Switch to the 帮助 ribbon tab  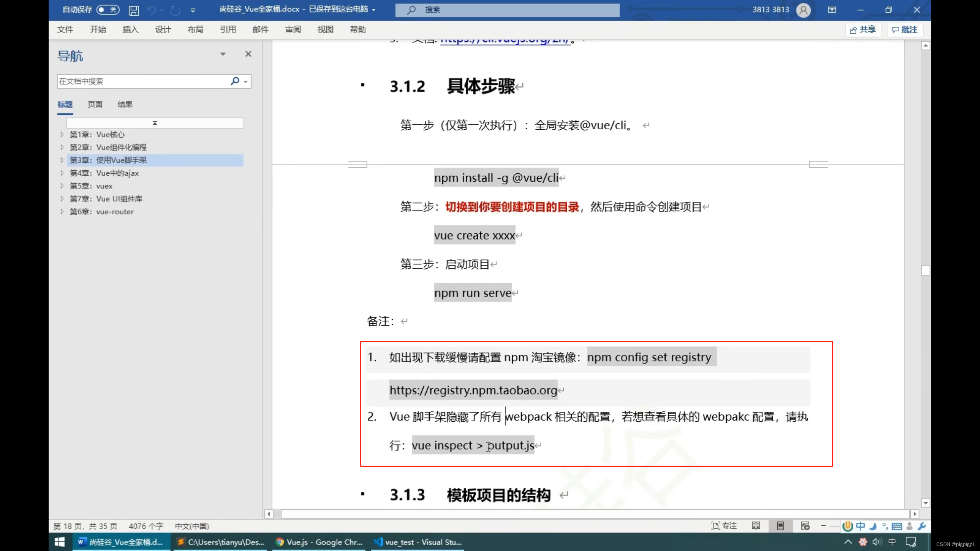(x=358, y=29)
